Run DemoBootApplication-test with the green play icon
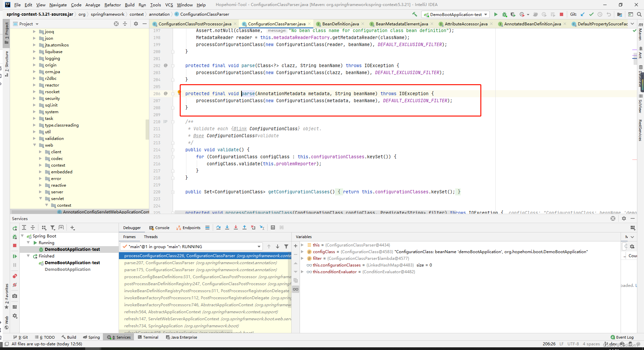This screenshot has width=644, height=350. (x=496, y=14)
